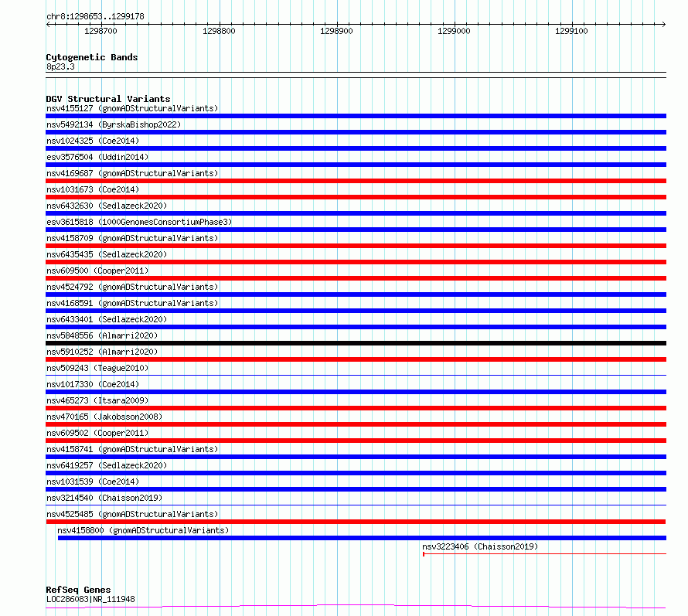Open variant nsv3223406 Chaisson2019 label
Screen dimensions: 688x616
pyautogui.click(x=480, y=546)
